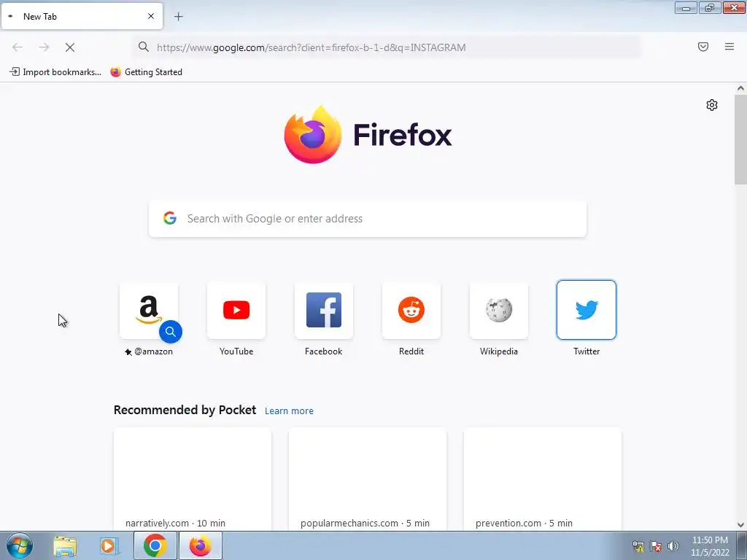Viewport: 747px width, 560px height.
Task: Open the volume speaker tray icon
Action: [673, 546]
